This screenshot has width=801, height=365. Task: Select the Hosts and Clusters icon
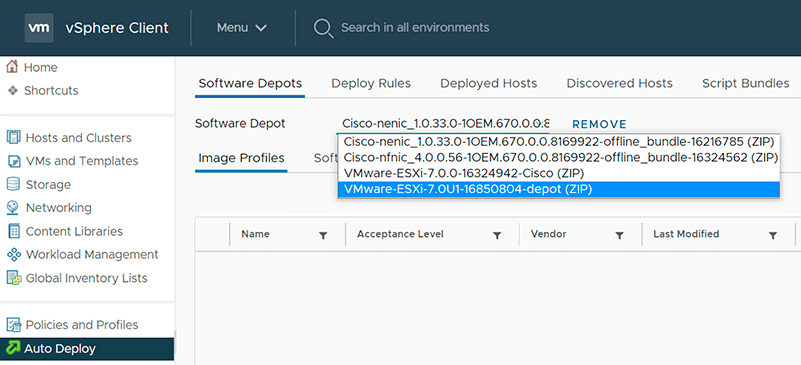pyautogui.click(x=13, y=138)
